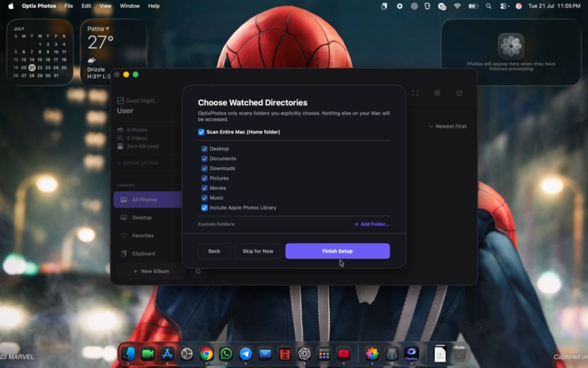Open the View menu
This screenshot has height=368, width=588.
(105, 6)
